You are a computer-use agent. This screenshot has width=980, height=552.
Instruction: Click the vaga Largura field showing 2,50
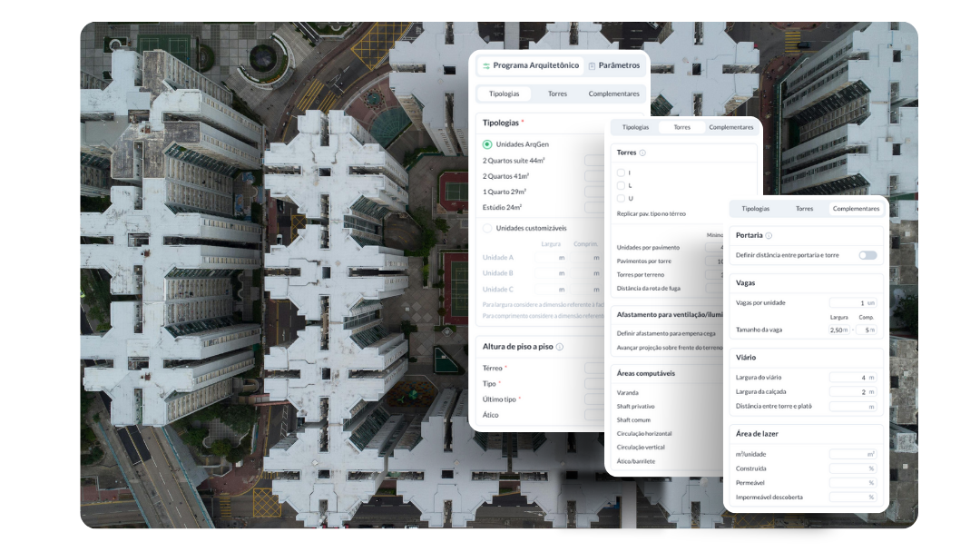pos(838,330)
